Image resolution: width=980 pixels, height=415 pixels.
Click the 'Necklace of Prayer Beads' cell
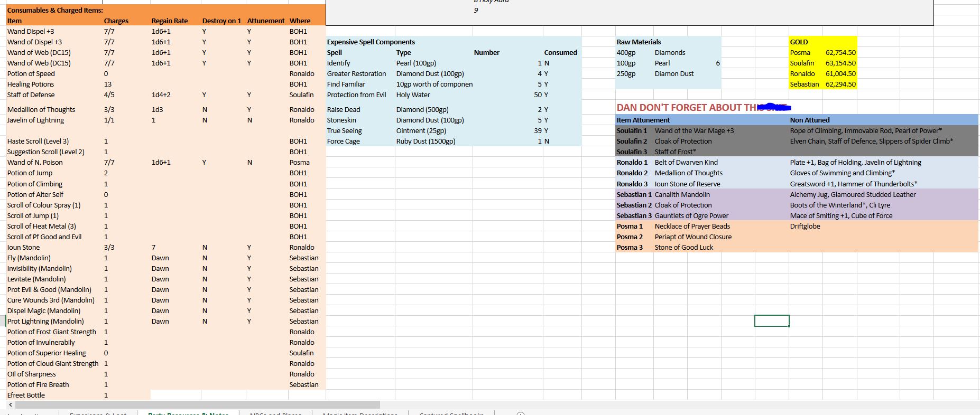pos(692,226)
